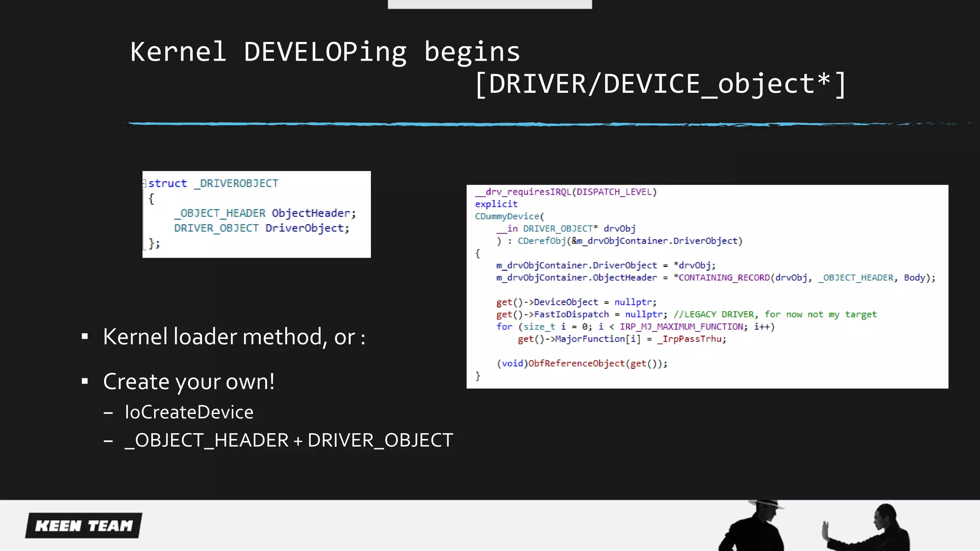This screenshot has width=980, height=551.
Task: Click 'DRIVER_OBJECT DriverObject;' struct member
Action: (x=262, y=228)
